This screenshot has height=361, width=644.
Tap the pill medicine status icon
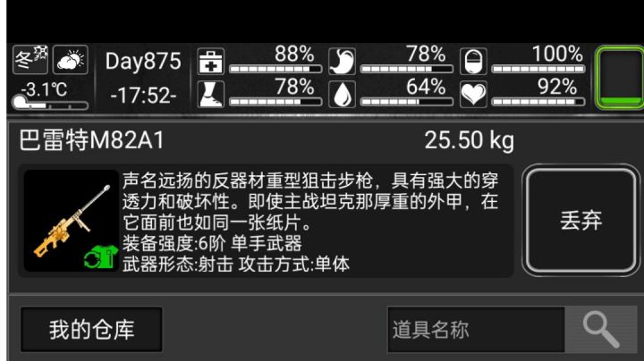tap(473, 62)
